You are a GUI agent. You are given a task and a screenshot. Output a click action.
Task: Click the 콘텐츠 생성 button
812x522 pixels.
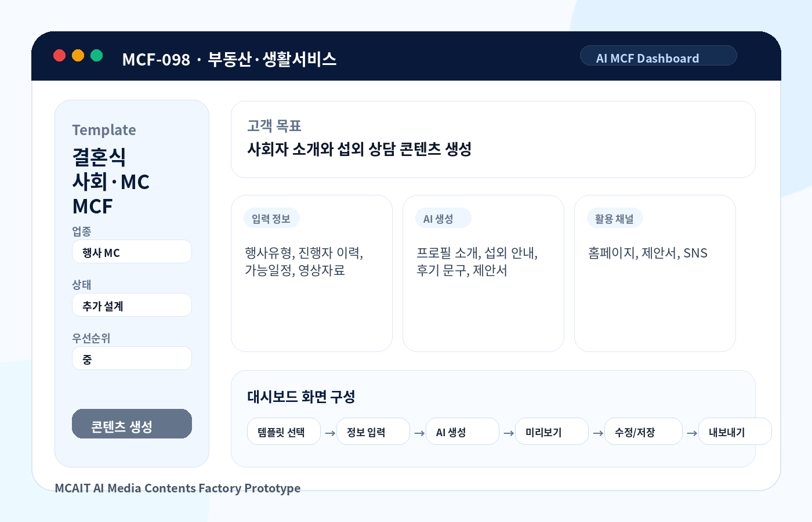click(x=132, y=424)
